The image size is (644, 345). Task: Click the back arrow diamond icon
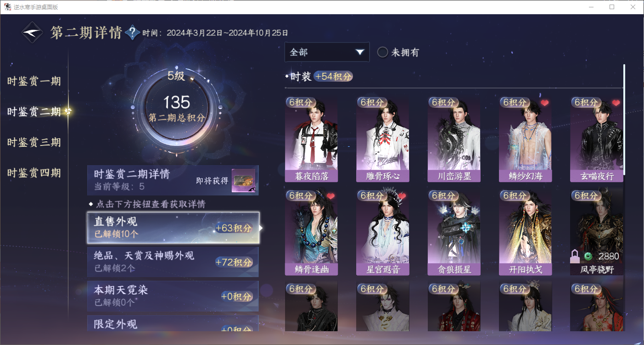click(33, 33)
